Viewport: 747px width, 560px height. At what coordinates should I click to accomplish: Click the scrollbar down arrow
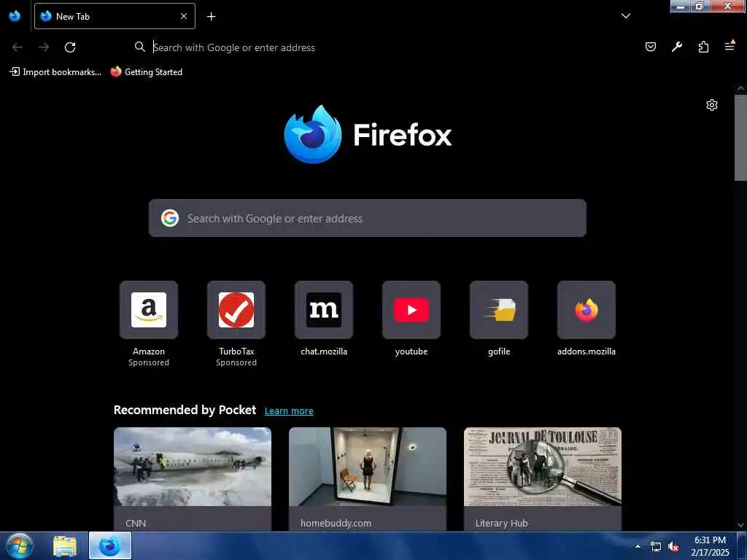(740, 525)
